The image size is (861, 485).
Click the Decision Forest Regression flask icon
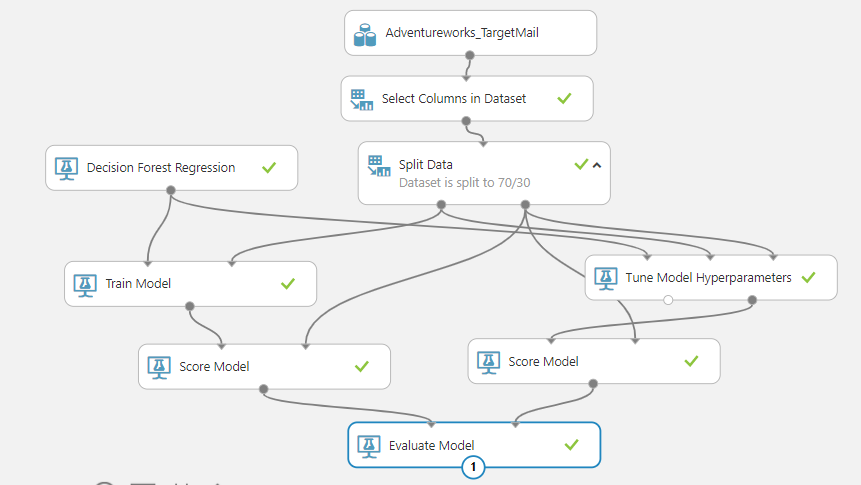[x=67, y=168]
